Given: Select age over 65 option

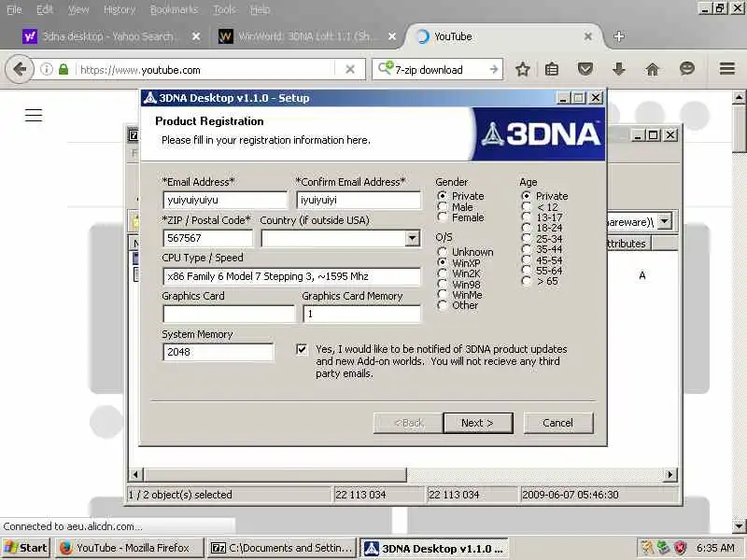Looking at the screenshot, I should tap(527, 281).
